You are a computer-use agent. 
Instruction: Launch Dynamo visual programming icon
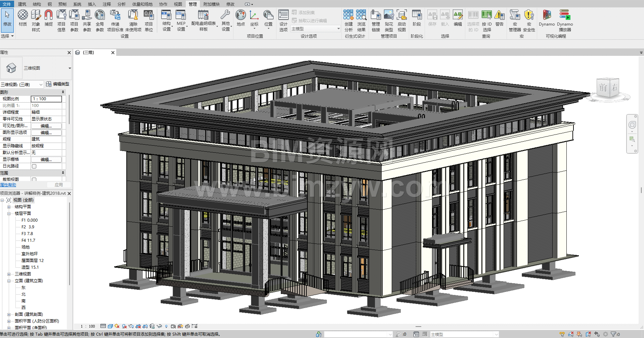[x=547, y=15]
